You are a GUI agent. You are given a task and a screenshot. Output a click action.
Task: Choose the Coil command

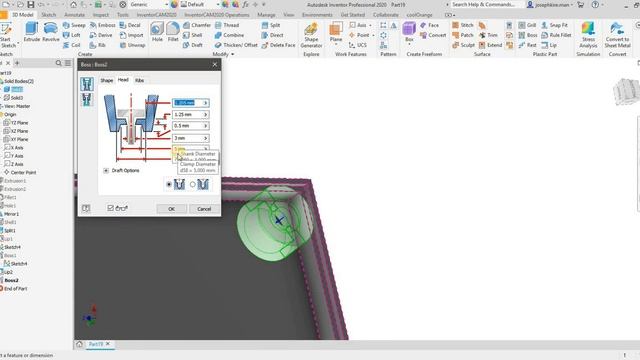tap(71, 45)
